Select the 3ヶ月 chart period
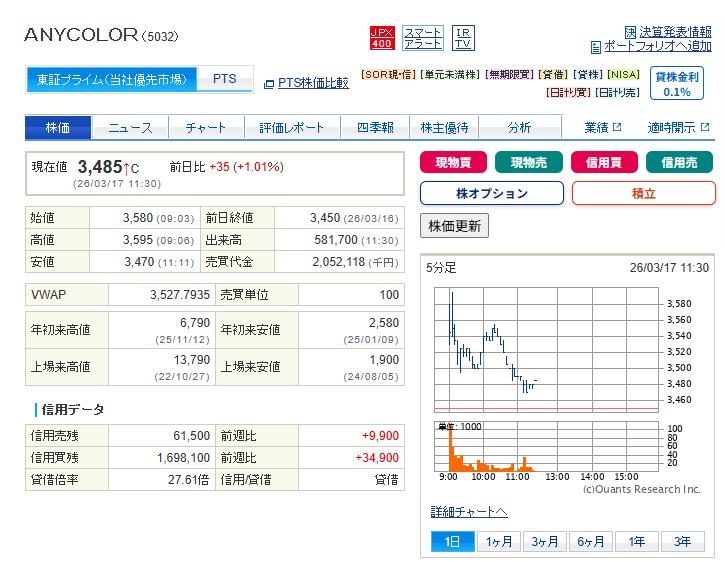Screen dimensions: 725x562 pos(545,541)
